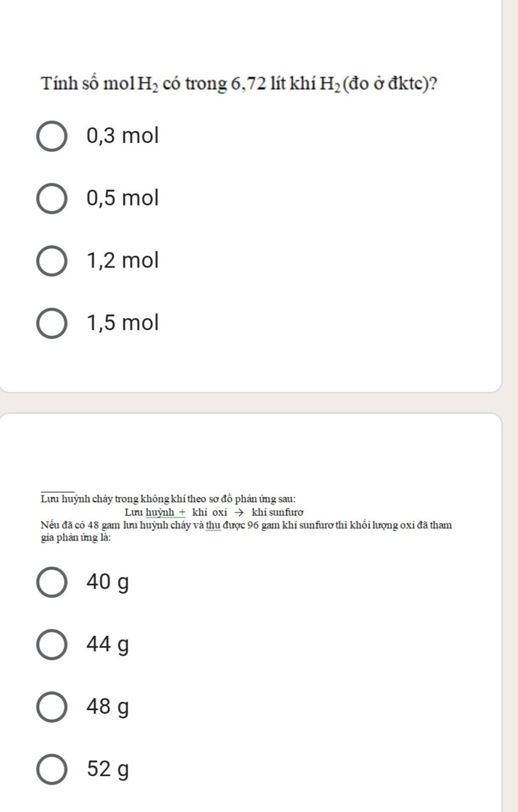The height and width of the screenshot is (812, 518).
Task: Pick the 1,5 mol radio circle
Action: pos(52,324)
